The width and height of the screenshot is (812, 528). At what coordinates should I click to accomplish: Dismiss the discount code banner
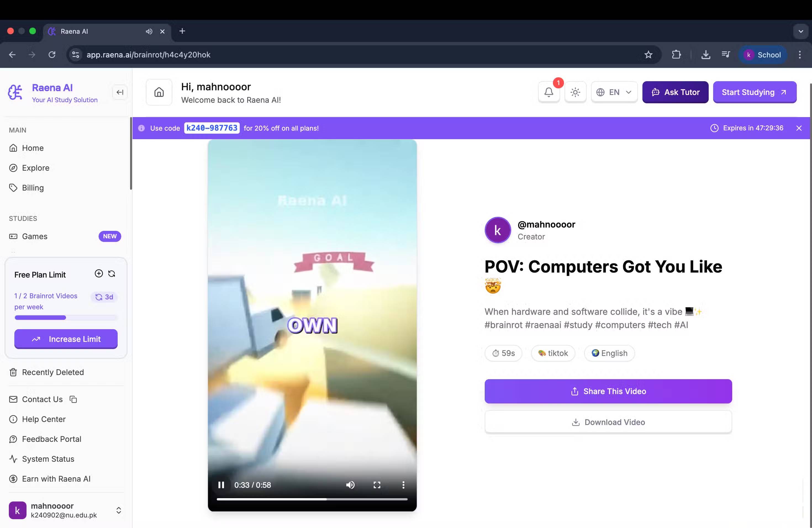click(x=799, y=128)
